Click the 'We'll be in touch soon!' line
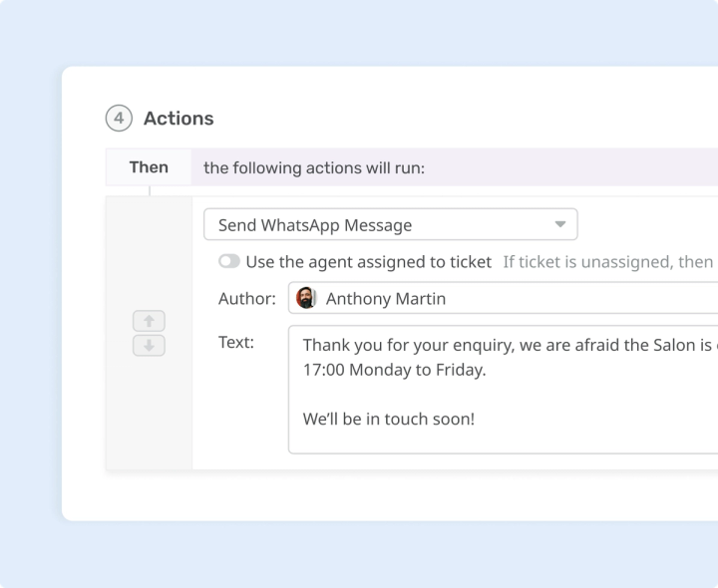Image resolution: width=718 pixels, height=588 pixels. 389,420
